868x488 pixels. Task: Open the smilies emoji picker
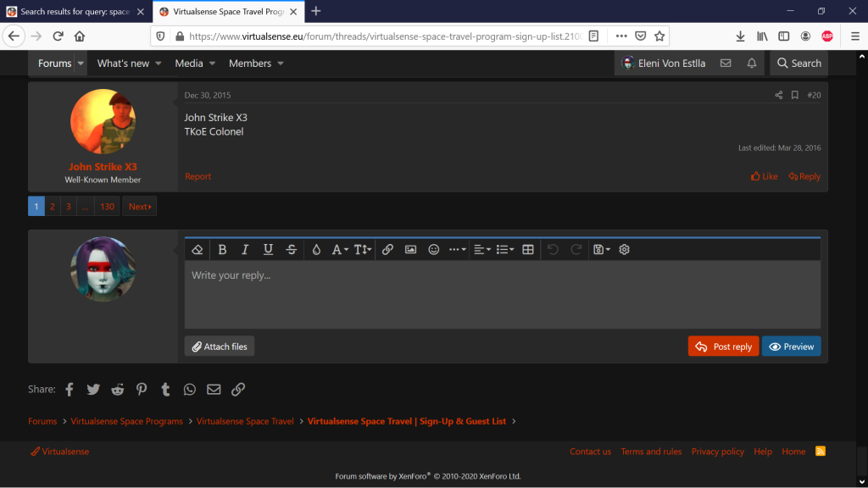433,250
